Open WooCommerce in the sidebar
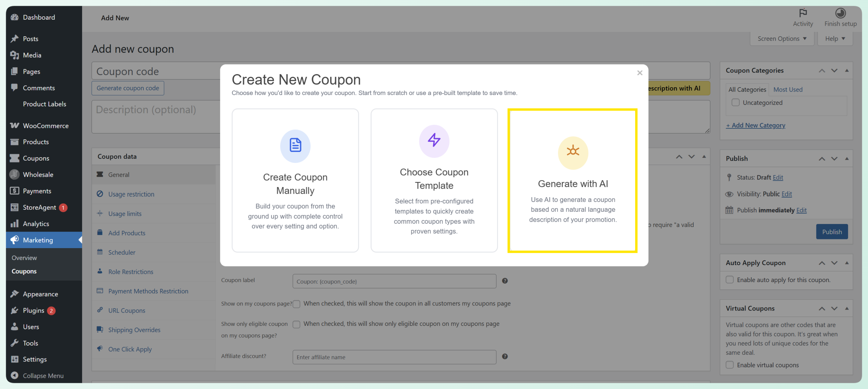Screen dimensions: 868x389 click(45, 126)
